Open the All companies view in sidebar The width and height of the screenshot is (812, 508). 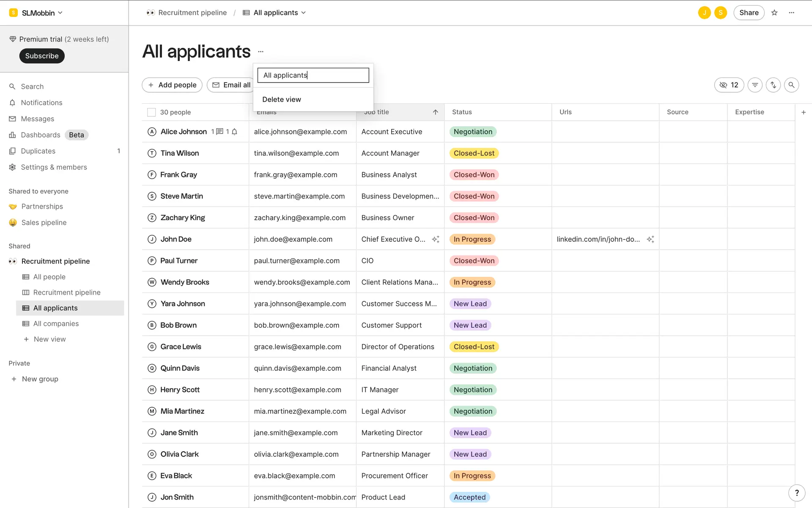coord(56,323)
